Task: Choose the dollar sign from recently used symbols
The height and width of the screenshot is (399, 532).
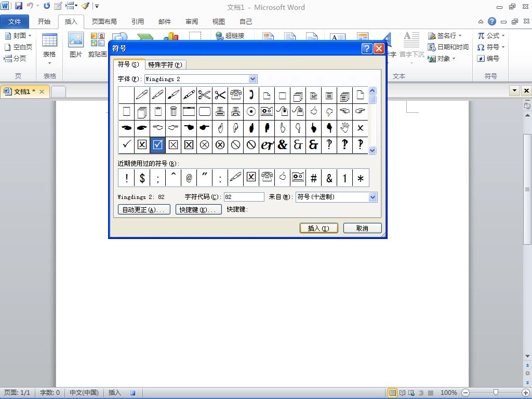Action: pyautogui.click(x=142, y=178)
